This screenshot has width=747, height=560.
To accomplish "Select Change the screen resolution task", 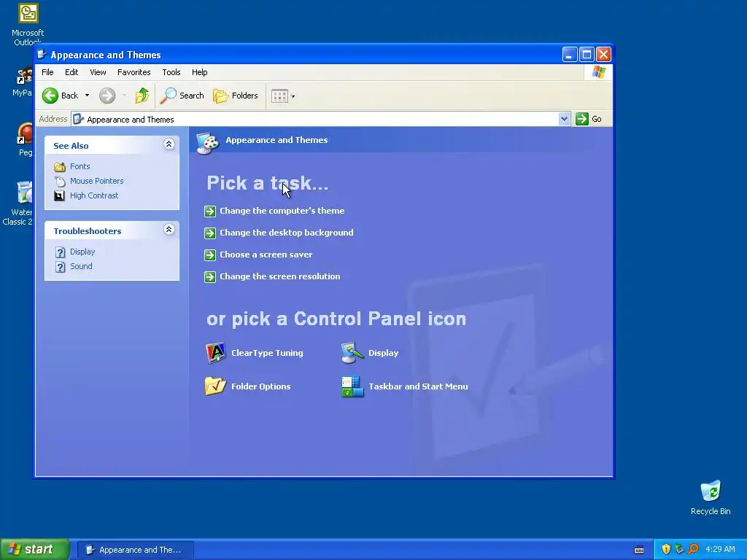I will click(x=279, y=276).
